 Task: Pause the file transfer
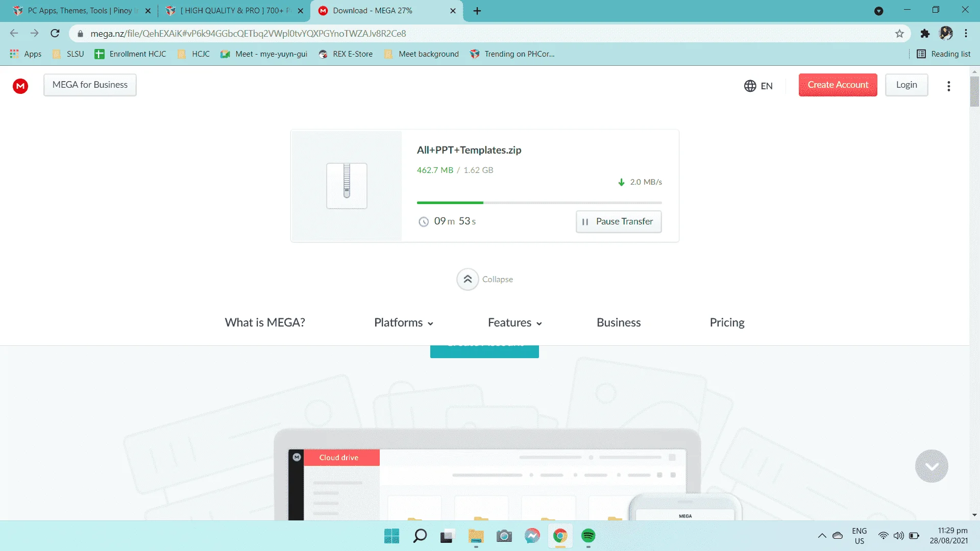(x=619, y=221)
